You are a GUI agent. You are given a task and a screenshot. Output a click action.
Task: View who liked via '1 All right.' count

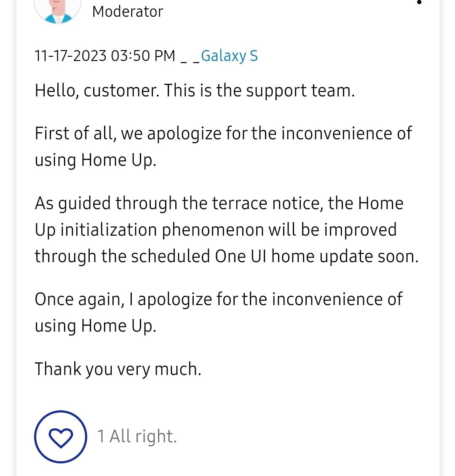[137, 436]
